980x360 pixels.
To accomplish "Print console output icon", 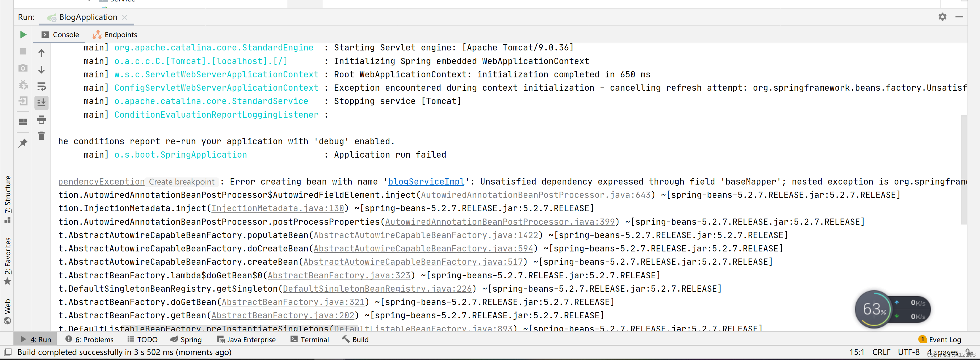I will [x=41, y=120].
